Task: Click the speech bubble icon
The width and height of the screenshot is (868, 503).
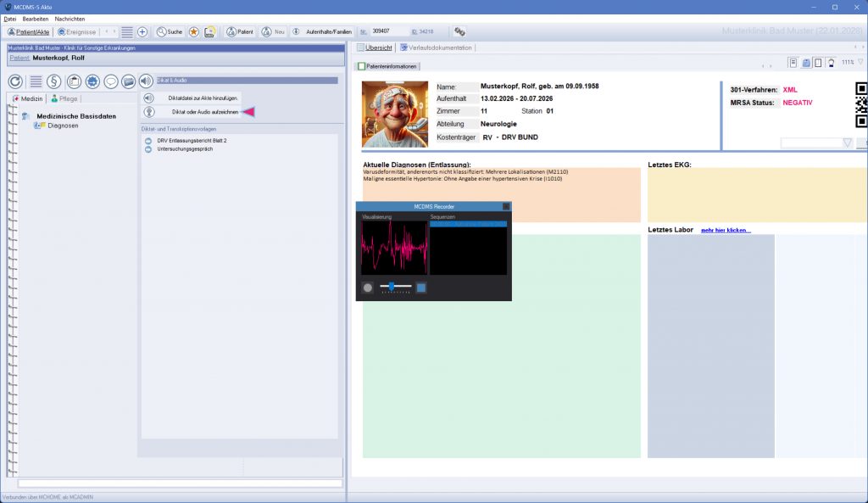Action: click(x=110, y=81)
